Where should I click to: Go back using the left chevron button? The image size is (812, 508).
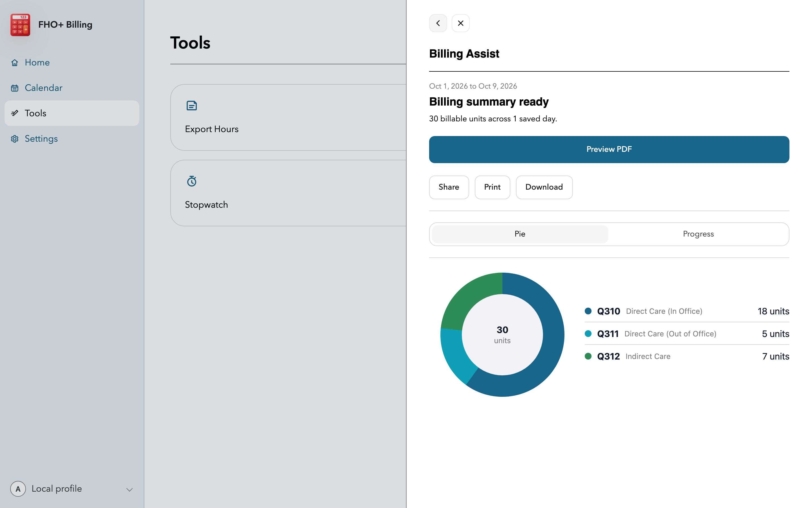[x=438, y=23]
